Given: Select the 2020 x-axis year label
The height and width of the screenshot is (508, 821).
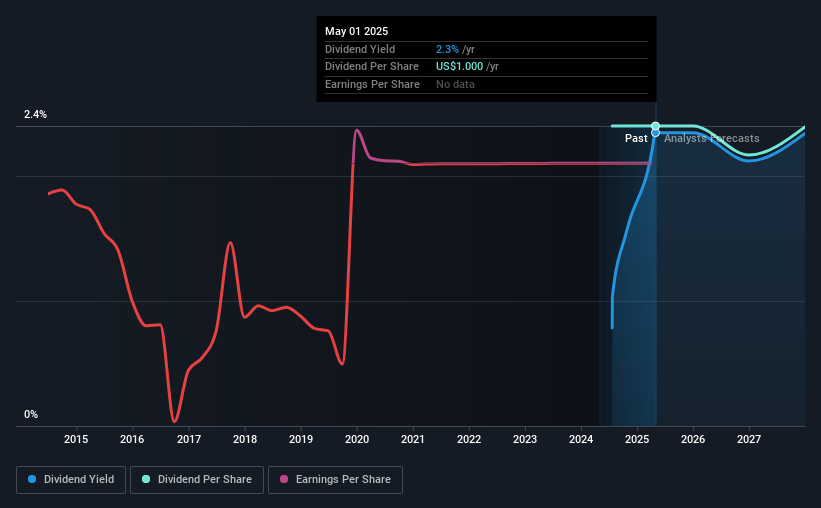Looking at the screenshot, I should coord(357,439).
